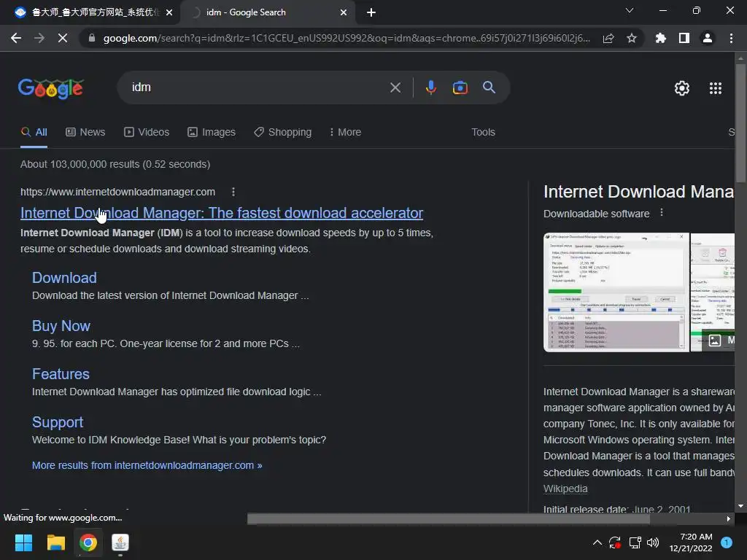Viewport: 747px width, 560px height.
Task: Click the network tray icon
Action: click(635, 542)
